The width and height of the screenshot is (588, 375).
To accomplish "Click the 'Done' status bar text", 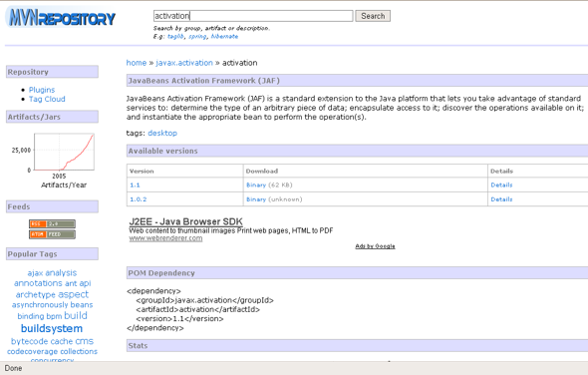I will click(x=13, y=368).
